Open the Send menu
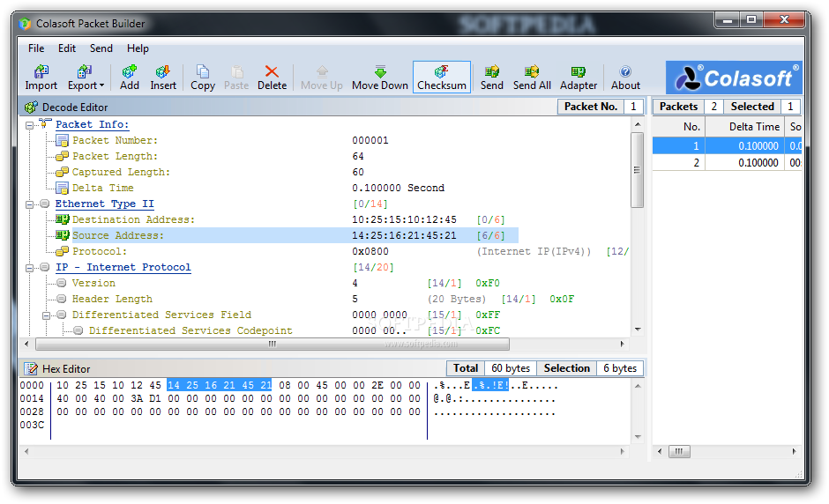The width and height of the screenshot is (829, 504). (101, 48)
